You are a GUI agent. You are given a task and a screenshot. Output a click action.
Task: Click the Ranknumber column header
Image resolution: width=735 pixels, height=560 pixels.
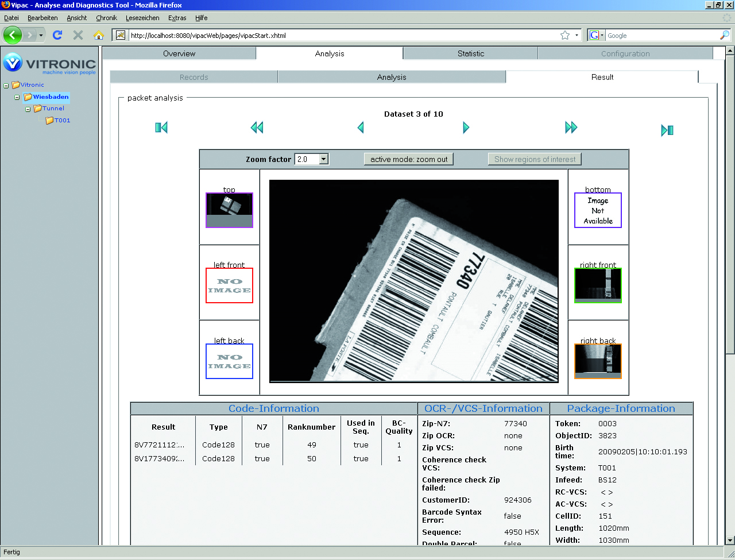coord(311,427)
